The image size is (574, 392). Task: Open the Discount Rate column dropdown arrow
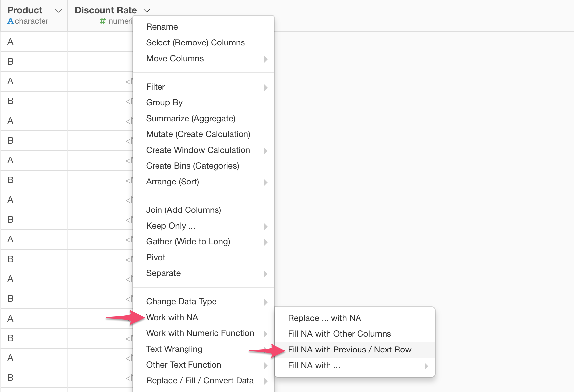147,11
